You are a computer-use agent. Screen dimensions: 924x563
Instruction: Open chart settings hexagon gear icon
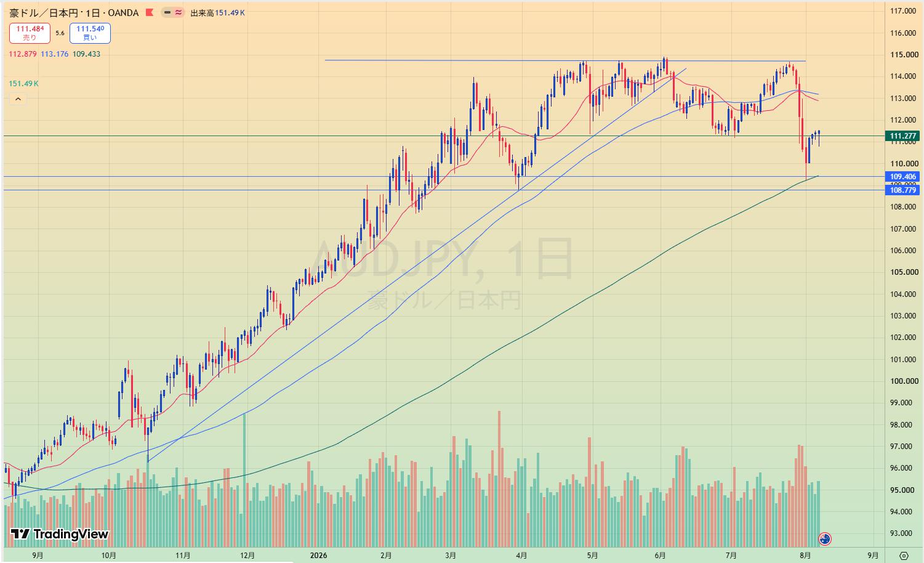(x=903, y=555)
